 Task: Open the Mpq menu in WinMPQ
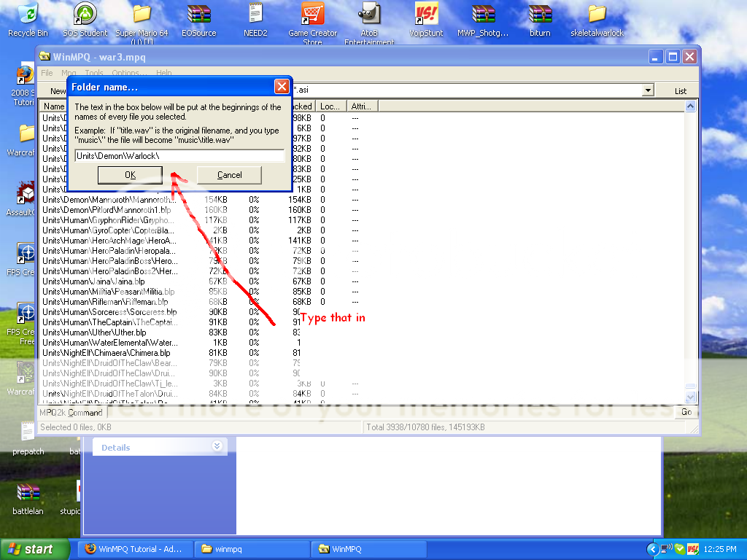point(69,73)
